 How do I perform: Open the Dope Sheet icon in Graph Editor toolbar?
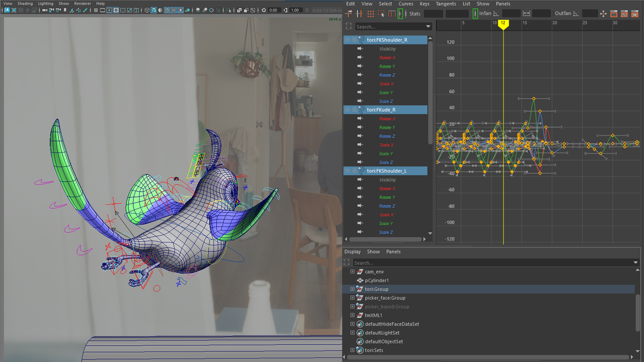614,14
